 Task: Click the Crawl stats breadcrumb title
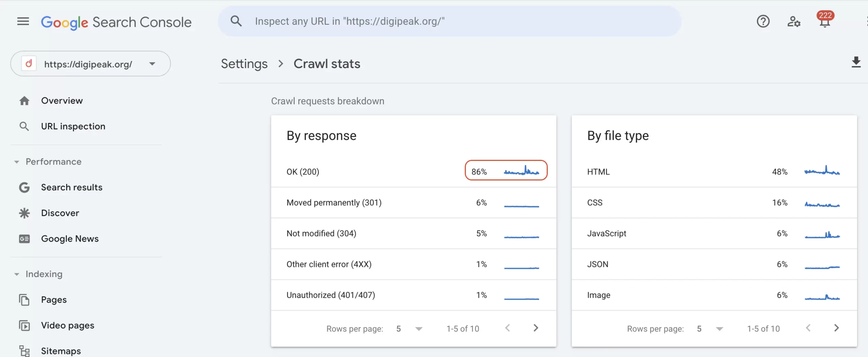click(327, 64)
